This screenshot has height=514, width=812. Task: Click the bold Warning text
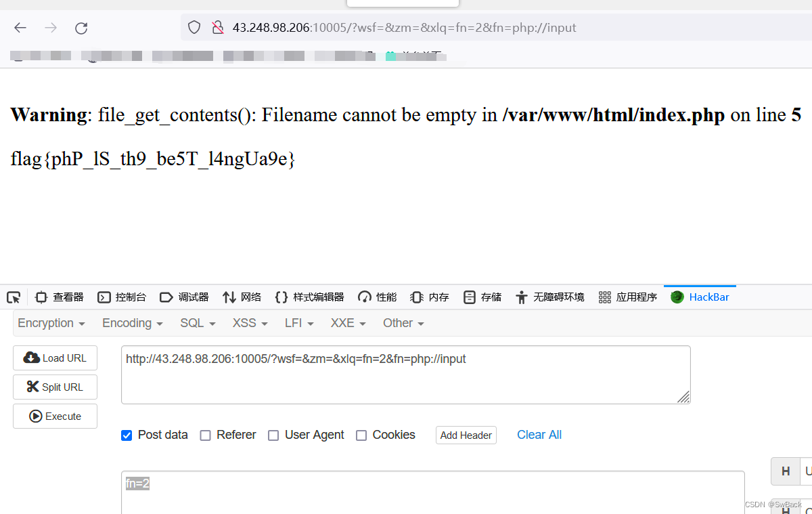pyautogui.click(x=49, y=115)
